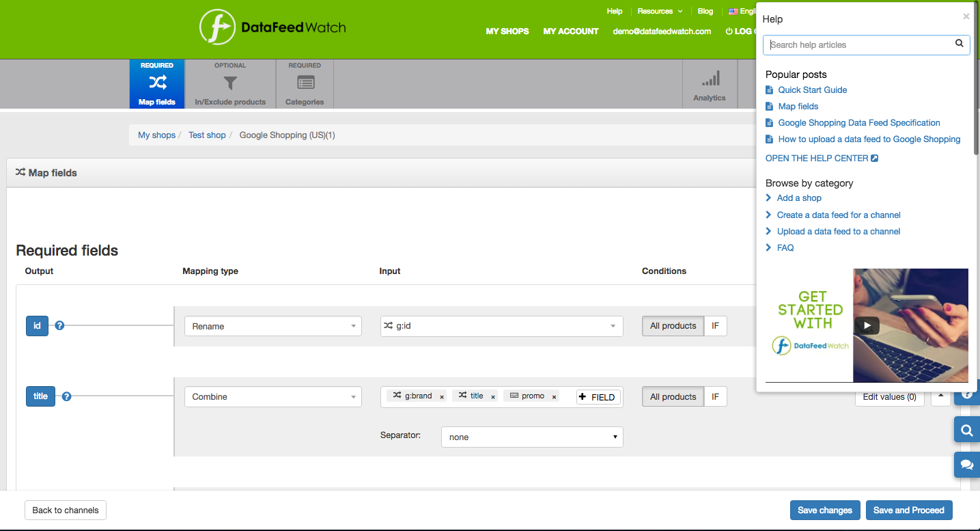Click the external link icon beside Help Center
The height and width of the screenshot is (531, 980).
874,158
